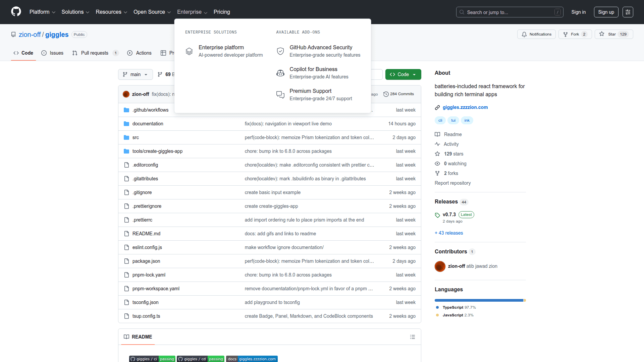Open the README outline list icon

click(412, 337)
